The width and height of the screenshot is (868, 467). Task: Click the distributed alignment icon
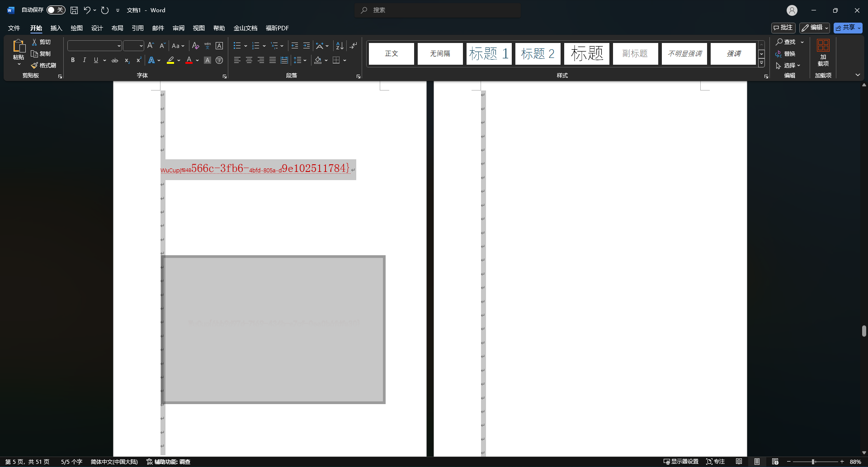[x=284, y=60]
